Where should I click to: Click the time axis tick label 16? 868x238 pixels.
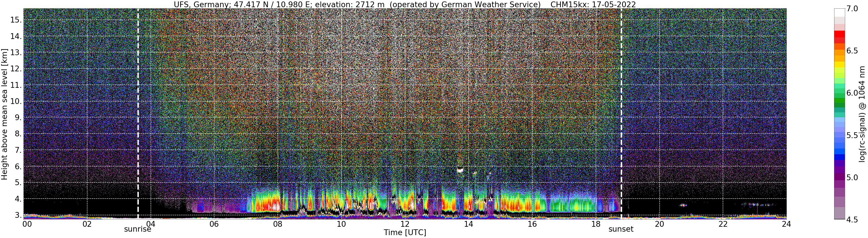pos(532,224)
